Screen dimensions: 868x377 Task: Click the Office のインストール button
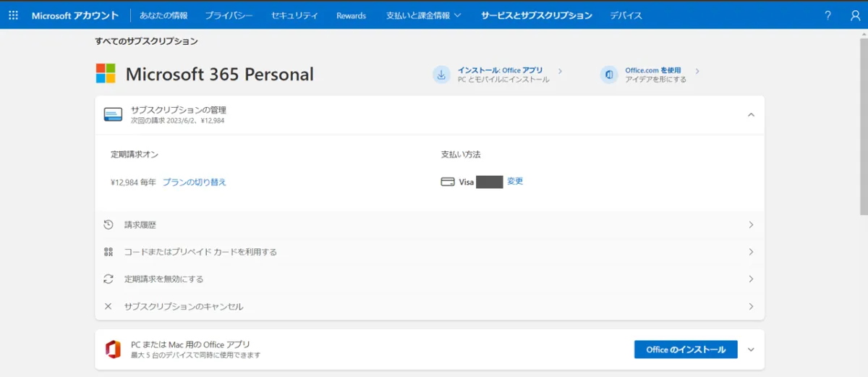[x=685, y=350]
